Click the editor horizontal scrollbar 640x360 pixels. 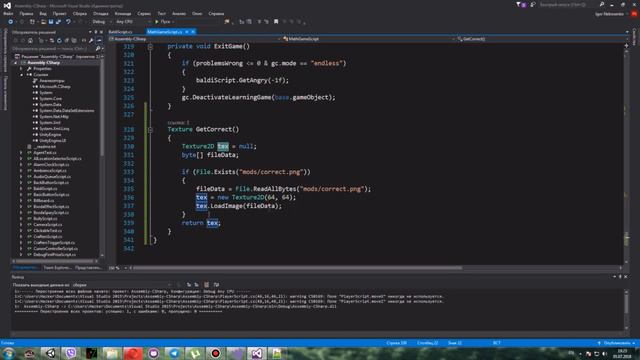[298, 268]
